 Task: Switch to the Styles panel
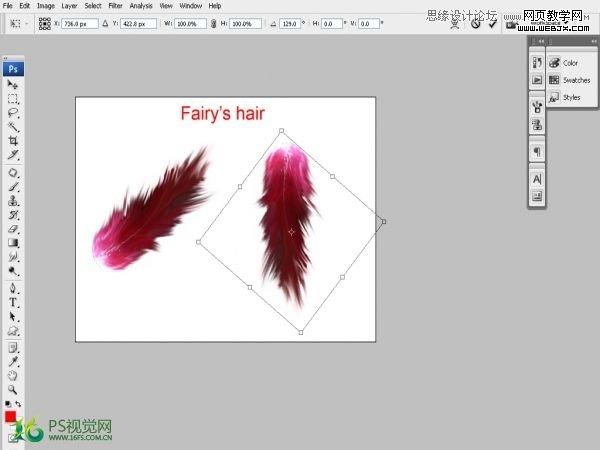(571, 98)
